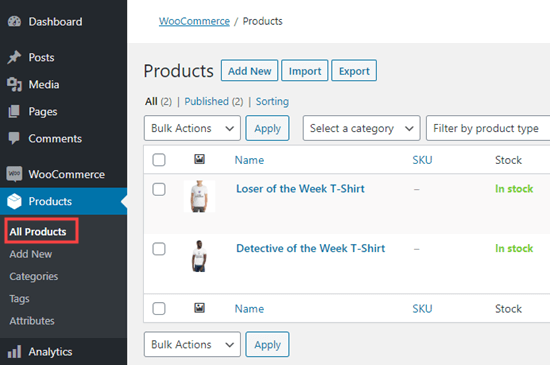The image size is (550, 365).
Task: Click the Dashboard gauge icon
Action: [x=14, y=21]
